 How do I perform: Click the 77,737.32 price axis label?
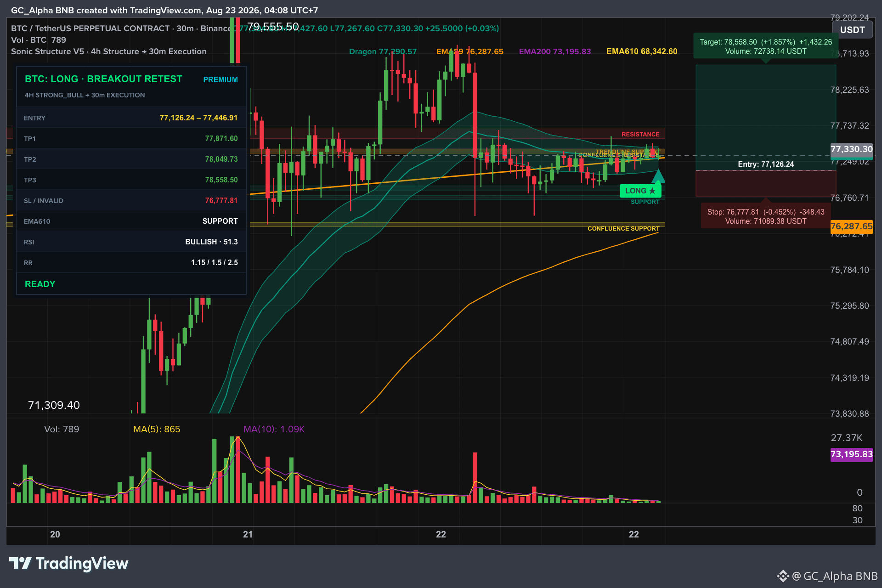[x=849, y=126]
